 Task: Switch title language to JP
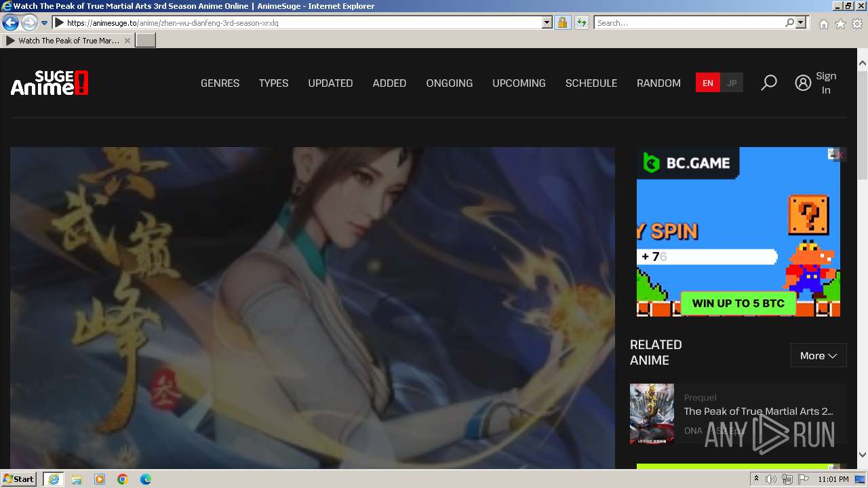point(732,83)
